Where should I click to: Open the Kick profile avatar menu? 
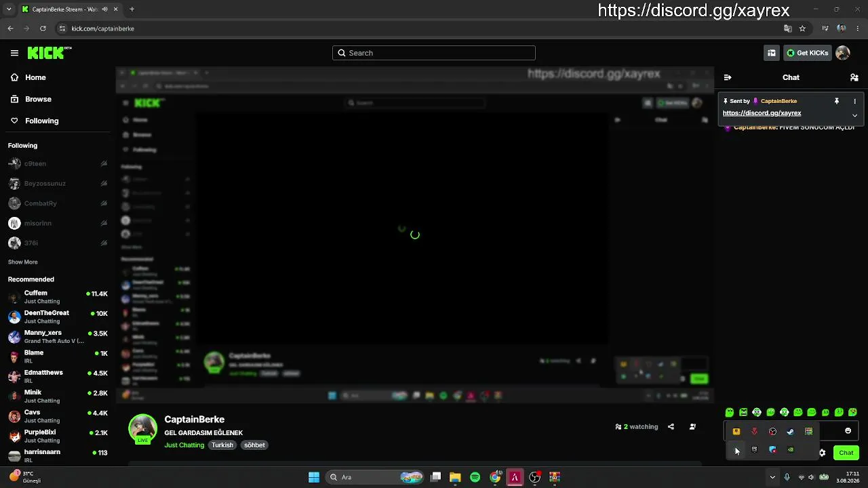[x=843, y=53]
